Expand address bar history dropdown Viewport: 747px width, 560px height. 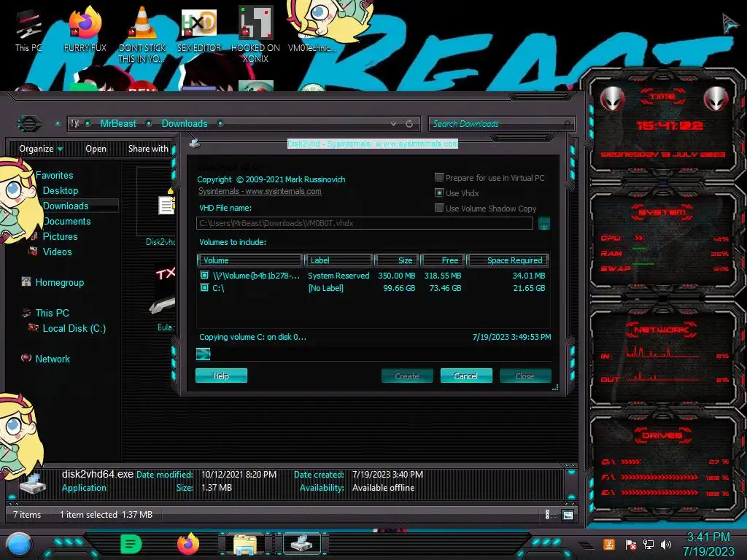(393, 124)
